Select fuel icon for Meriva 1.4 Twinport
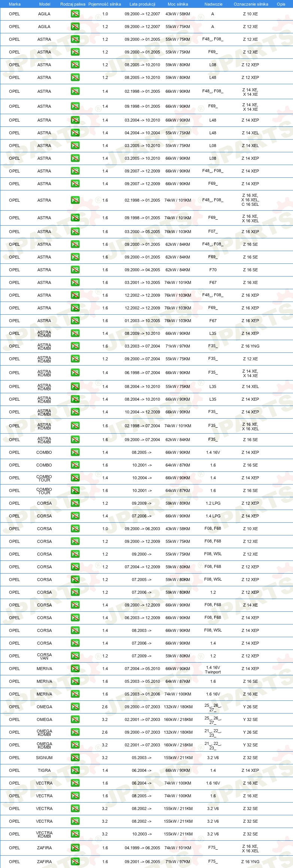 (75, 669)
